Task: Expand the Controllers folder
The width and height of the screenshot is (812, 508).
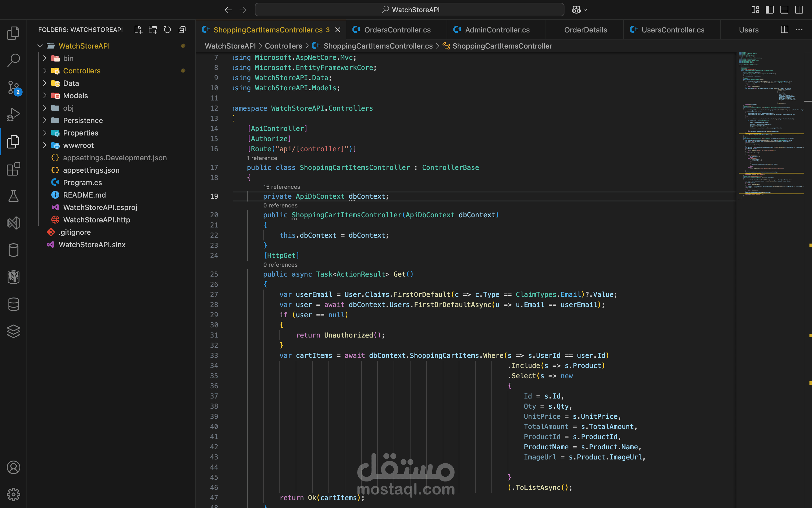Action: pyautogui.click(x=45, y=71)
